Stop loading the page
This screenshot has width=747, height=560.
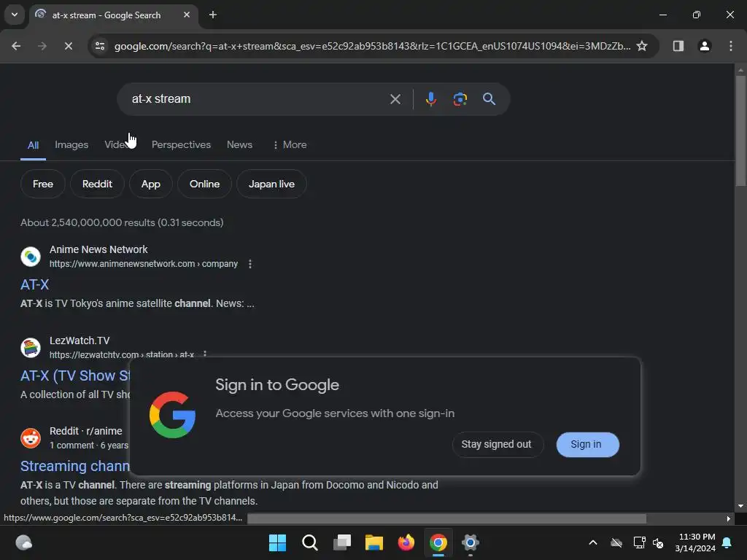click(x=68, y=46)
